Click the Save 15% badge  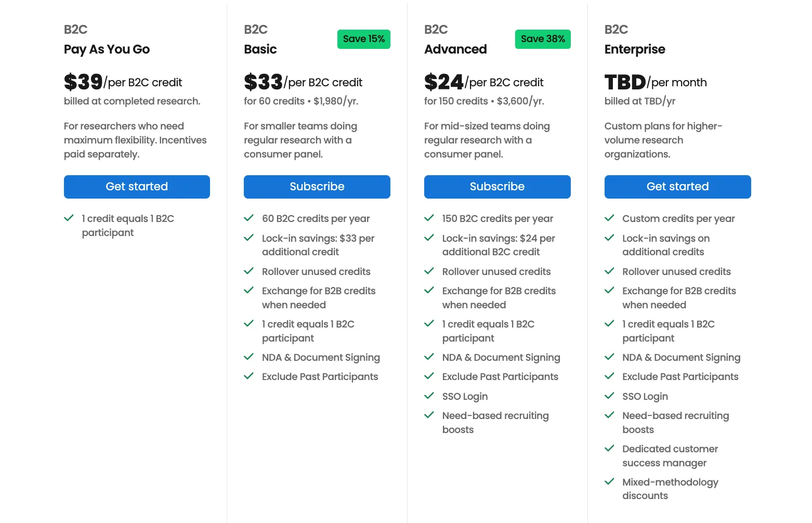click(x=364, y=39)
